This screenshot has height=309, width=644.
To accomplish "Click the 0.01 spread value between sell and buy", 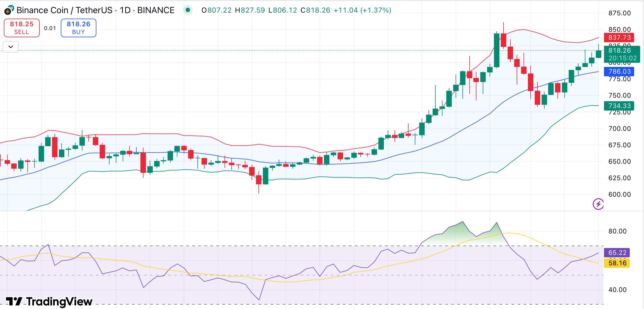I will [x=50, y=27].
